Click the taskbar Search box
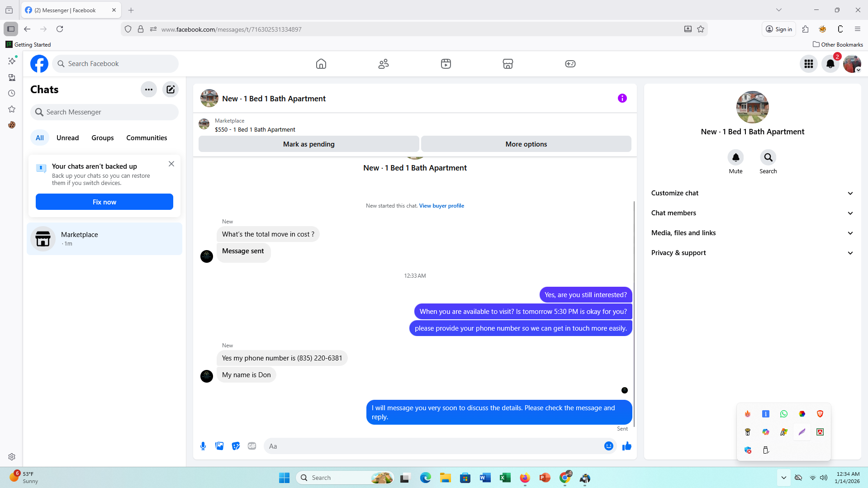The image size is (868, 488). coord(345,478)
